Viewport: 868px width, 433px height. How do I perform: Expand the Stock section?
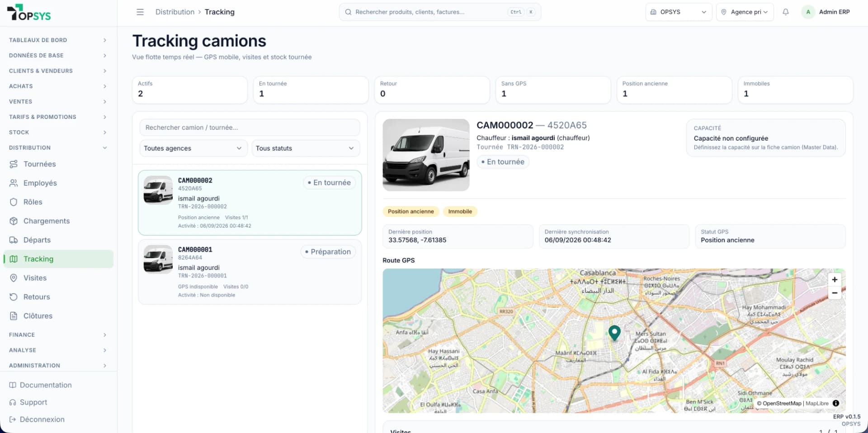pos(58,132)
